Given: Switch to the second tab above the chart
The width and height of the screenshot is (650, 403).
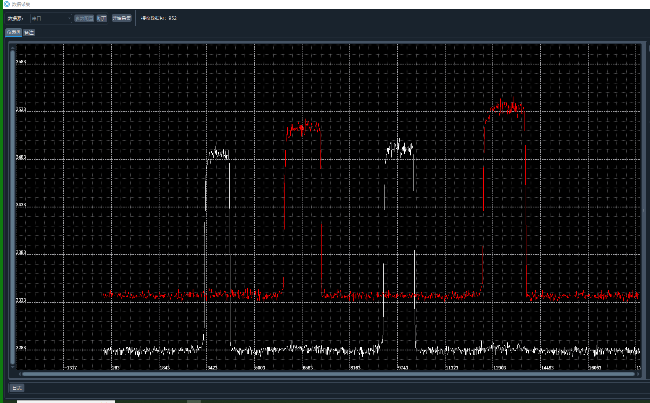Looking at the screenshot, I should [x=29, y=32].
